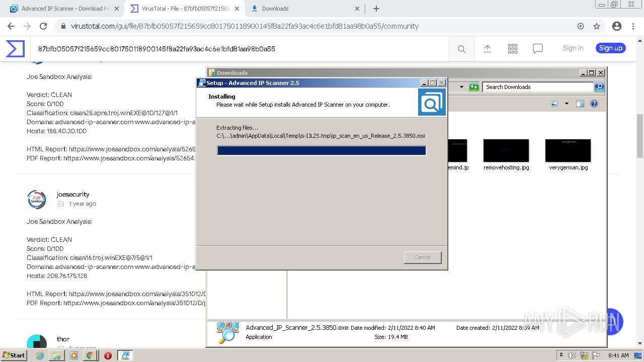Bookmark this page with the star icon
Screen dimensions: 644x362
[x=597, y=26]
